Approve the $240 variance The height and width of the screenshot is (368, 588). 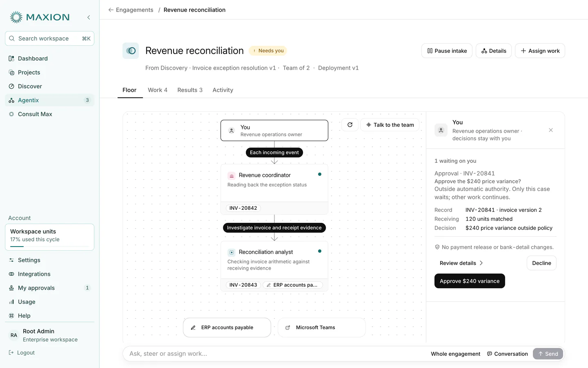(x=470, y=281)
